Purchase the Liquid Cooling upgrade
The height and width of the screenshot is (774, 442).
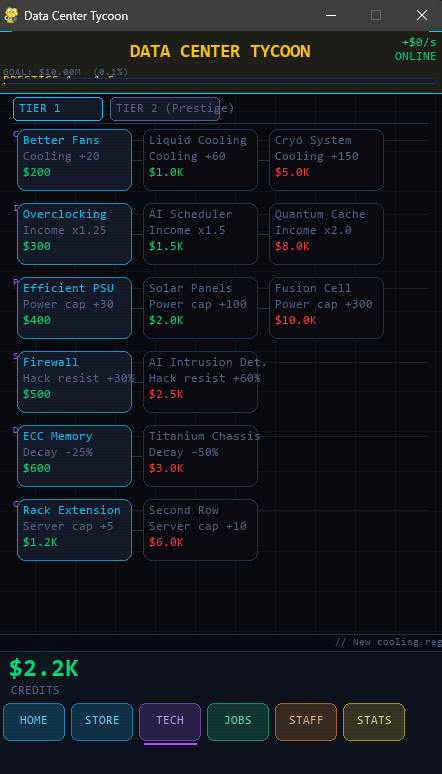point(201,160)
